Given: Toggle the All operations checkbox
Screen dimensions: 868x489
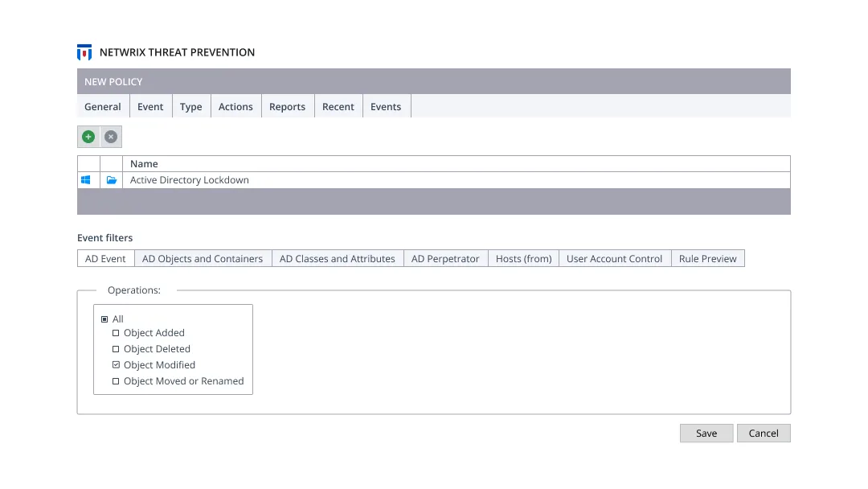Looking at the screenshot, I should (104, 319).
